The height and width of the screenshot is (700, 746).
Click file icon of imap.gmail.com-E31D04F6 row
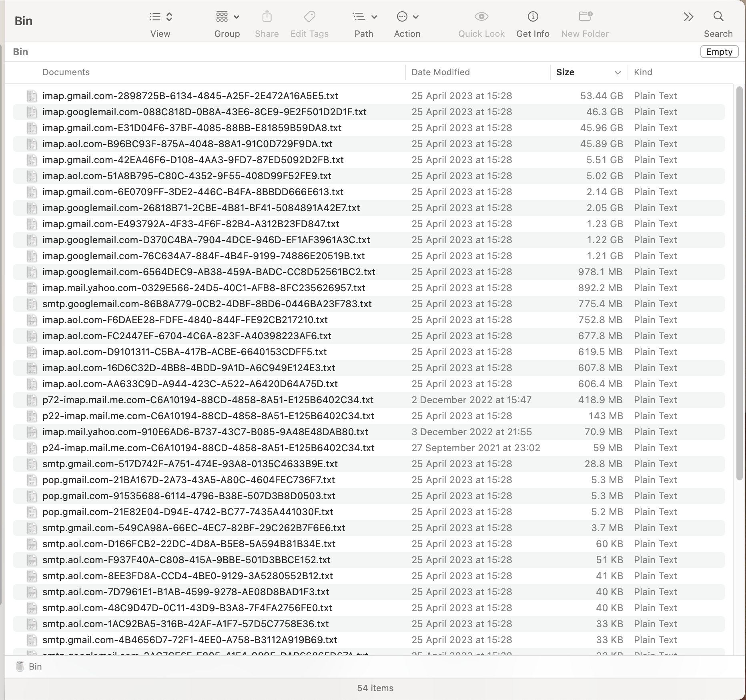pos(32,128)
